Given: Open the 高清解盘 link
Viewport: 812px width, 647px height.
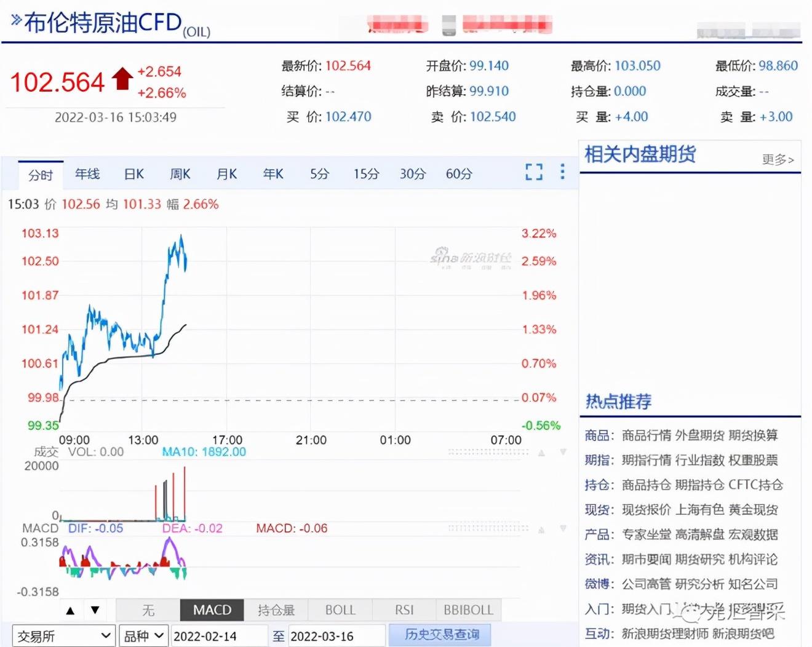Looking at the screenshot, I should pos(700,534).
